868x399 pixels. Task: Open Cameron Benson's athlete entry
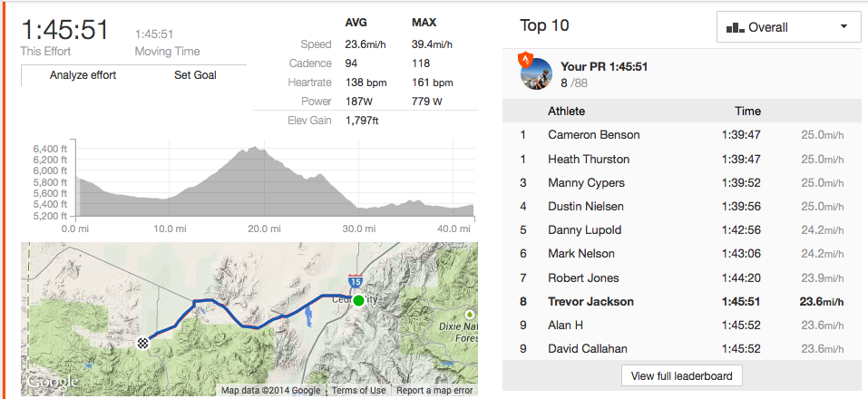point(594,135)
